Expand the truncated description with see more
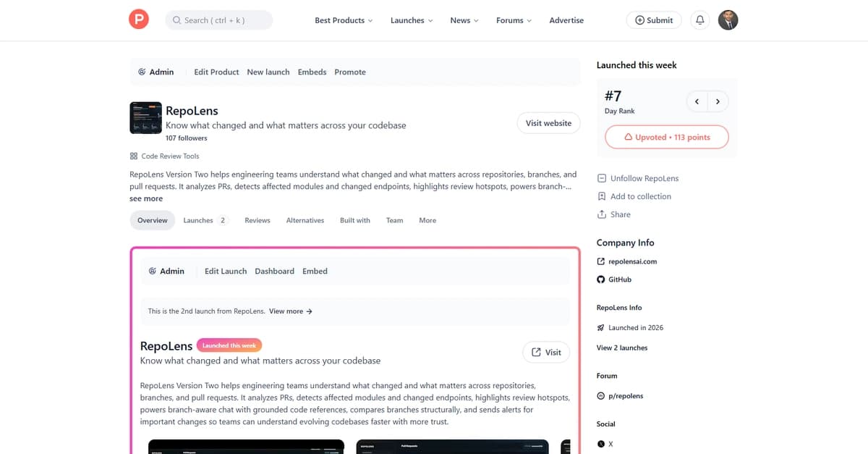Image resolution: width=868 pixels, height=454 pixels. (146, 198)
